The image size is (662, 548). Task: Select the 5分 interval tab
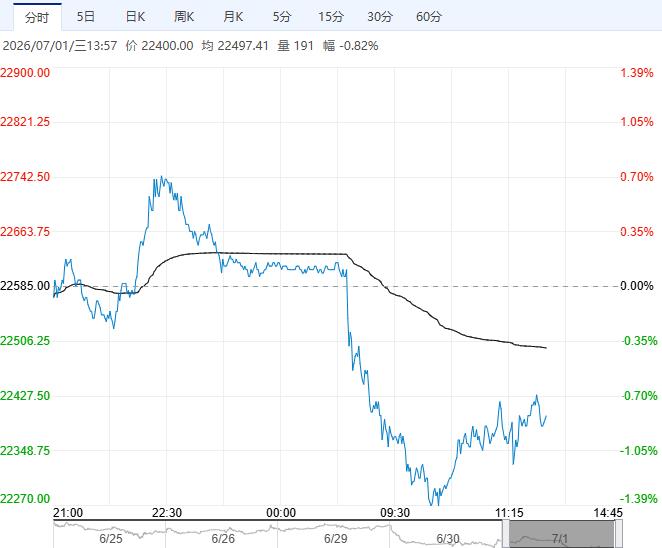(282, 17)
